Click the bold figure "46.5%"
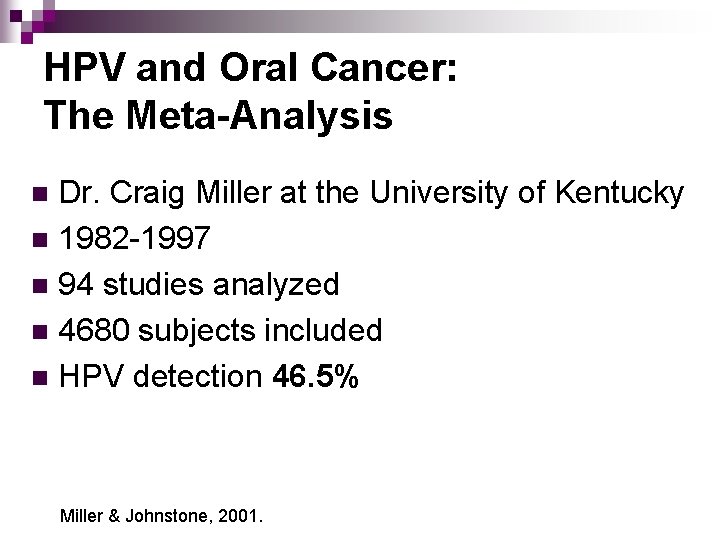 [314, 377]
